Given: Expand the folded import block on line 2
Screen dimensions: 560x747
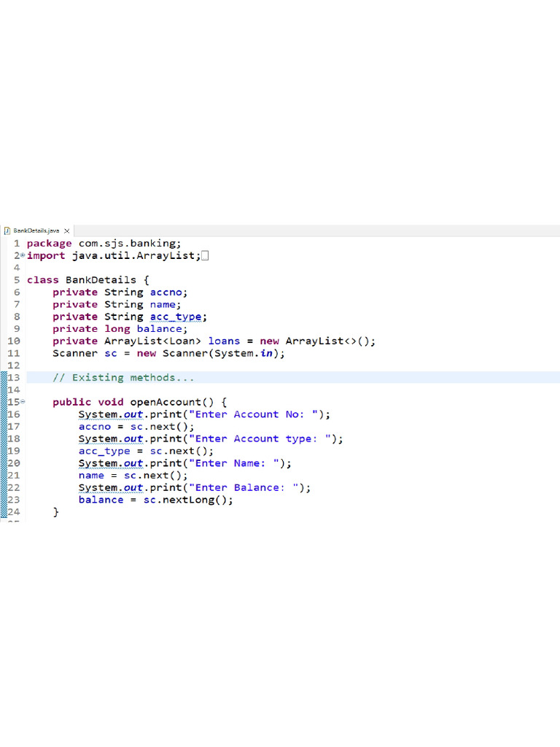Looking at the screenshot, I should tap(23, 255).
